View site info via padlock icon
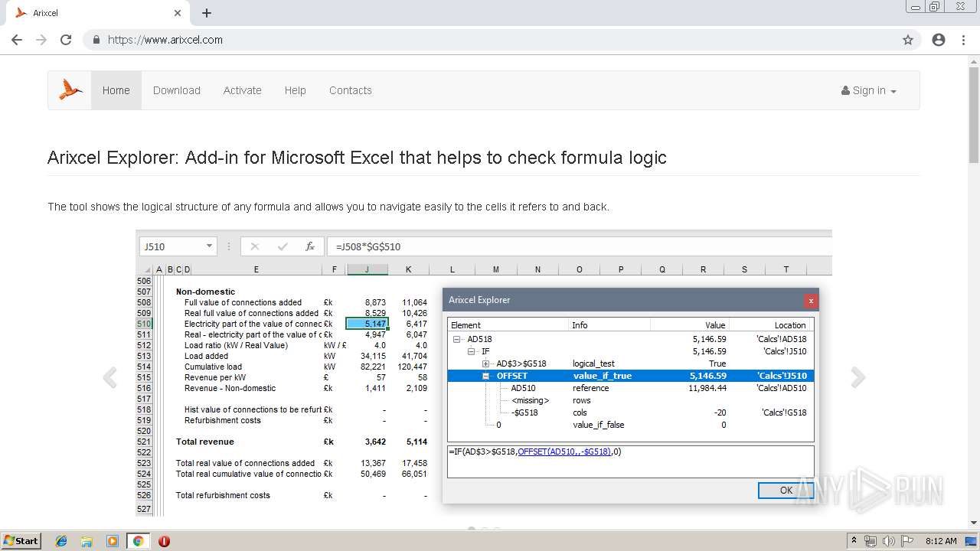 (96, 40)
